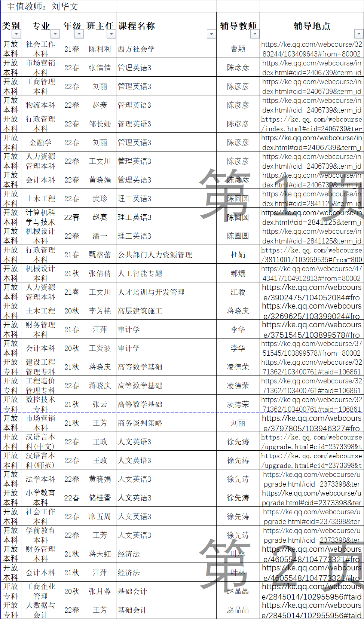The height and width of the screenshot is (619, 364).
Task: Select the 主值教师：刘华文 cell
Action: click(x=43, y=6)
